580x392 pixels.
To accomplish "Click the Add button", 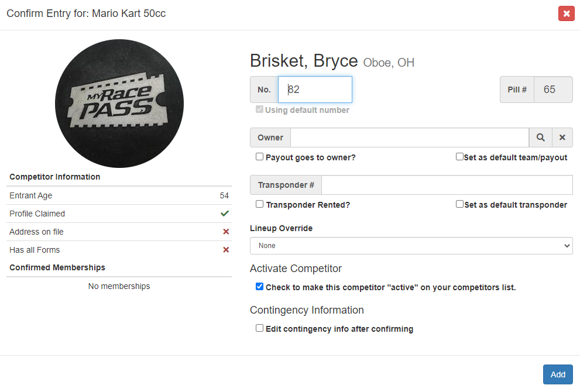I will 557,374.
